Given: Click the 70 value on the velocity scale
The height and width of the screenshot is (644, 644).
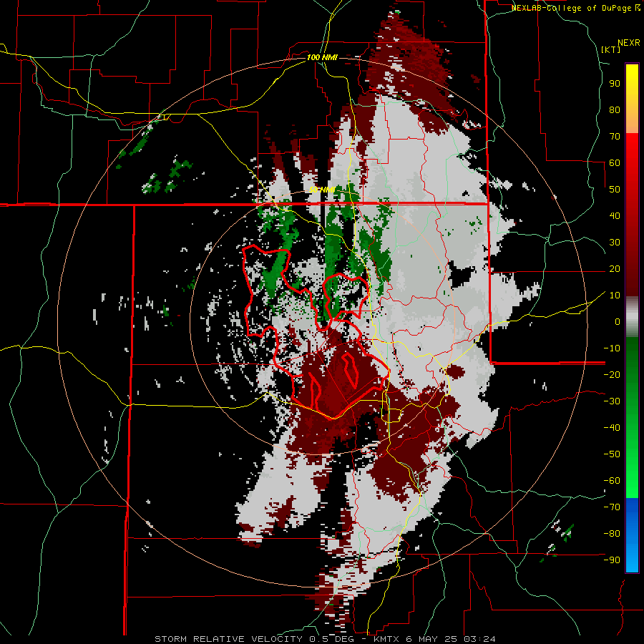Looking at the screenshot, I should point(615,137).
